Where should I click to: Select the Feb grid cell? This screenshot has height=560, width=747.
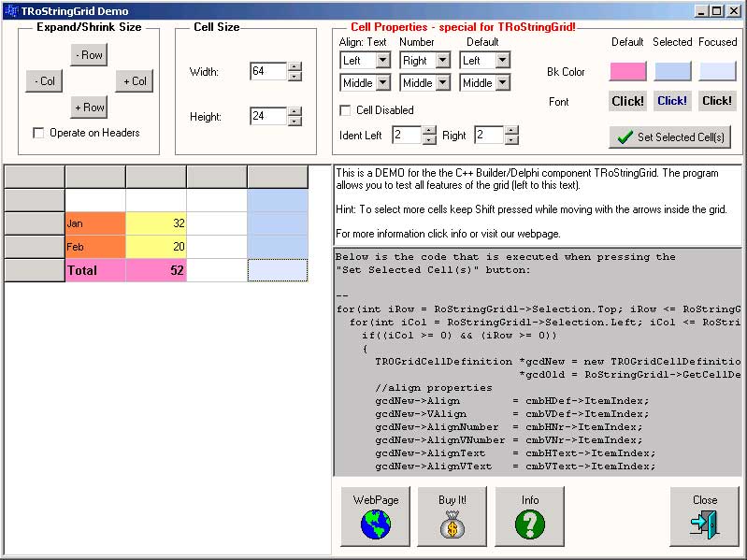(95, 247)
